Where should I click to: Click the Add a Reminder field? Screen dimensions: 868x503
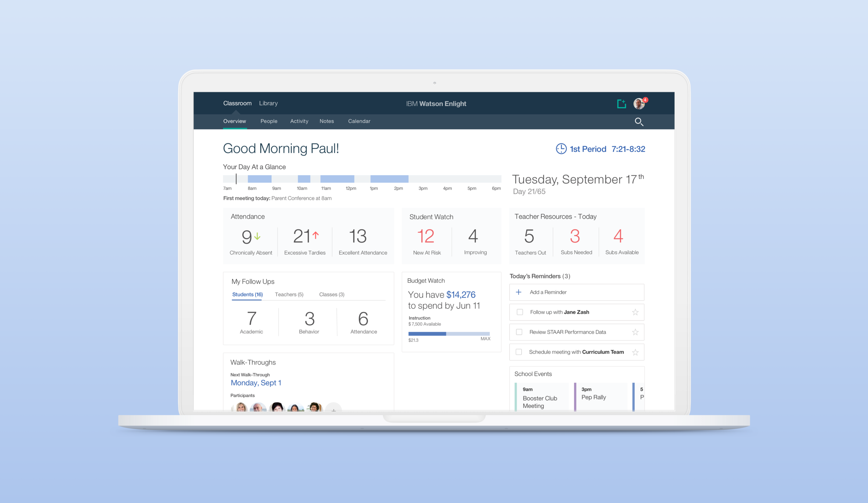pos(577,292)
